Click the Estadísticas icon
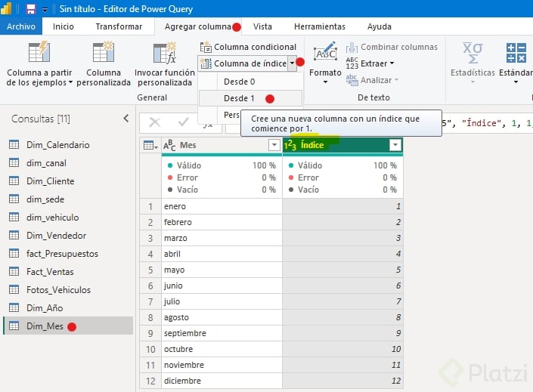Viewport: 533px width, 392px height. coord(473,53)
